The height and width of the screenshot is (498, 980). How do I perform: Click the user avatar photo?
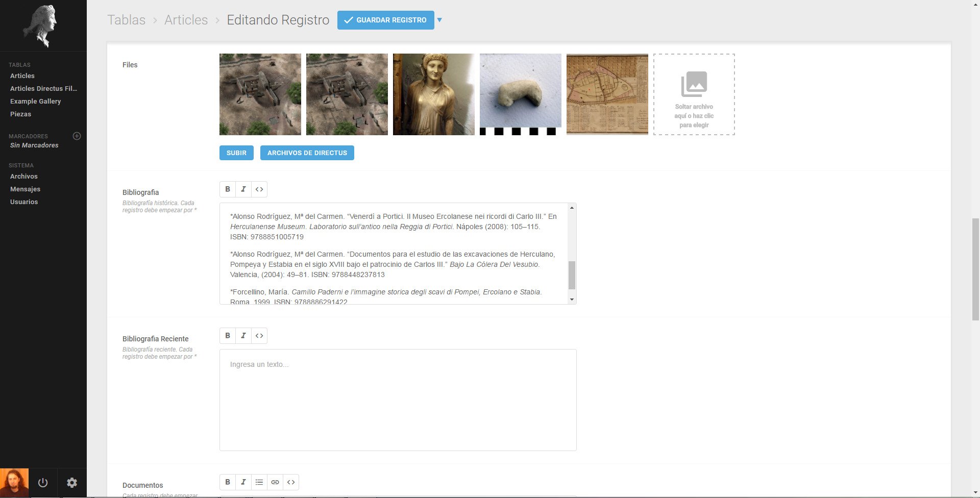14,483
